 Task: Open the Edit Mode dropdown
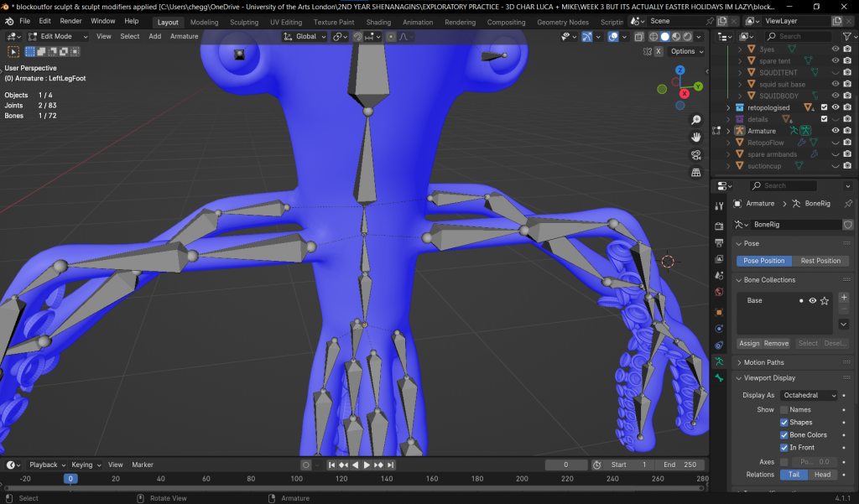coord(58,37)
